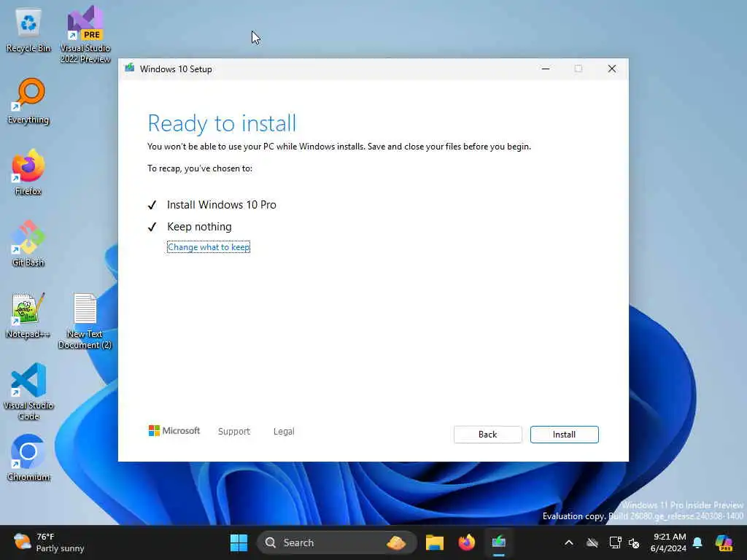747x560 pixels.
Task: Open the Legal link
Action: pyautogui.click(x=284, y=432)
